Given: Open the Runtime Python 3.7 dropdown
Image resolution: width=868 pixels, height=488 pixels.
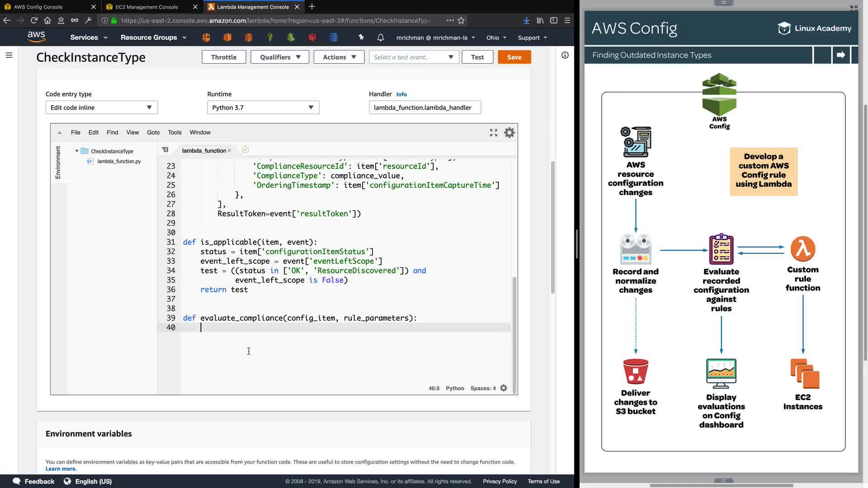Looking at the screenshot, I should 263,108.
